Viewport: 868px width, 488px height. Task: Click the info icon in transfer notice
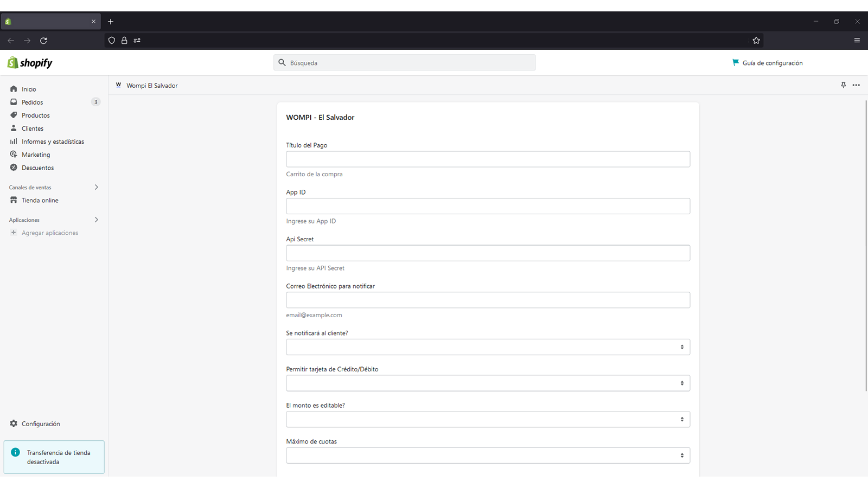[x=15, y=452]
